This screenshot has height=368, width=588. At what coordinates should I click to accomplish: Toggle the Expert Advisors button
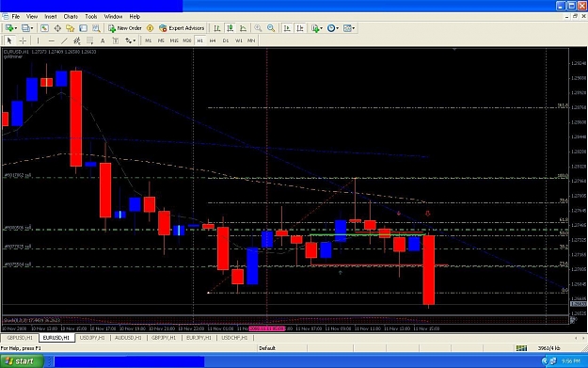point(182,28)
